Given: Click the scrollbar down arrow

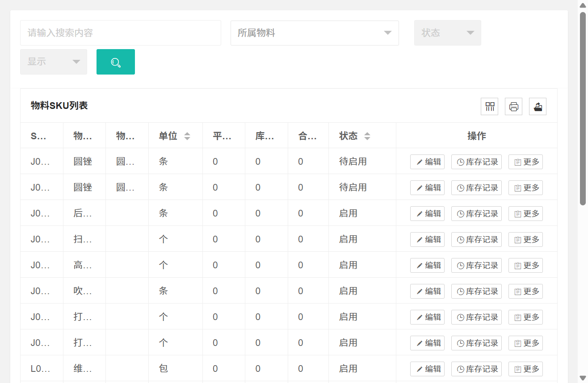Looking at the screenshot, I should [x=583, y=378].
